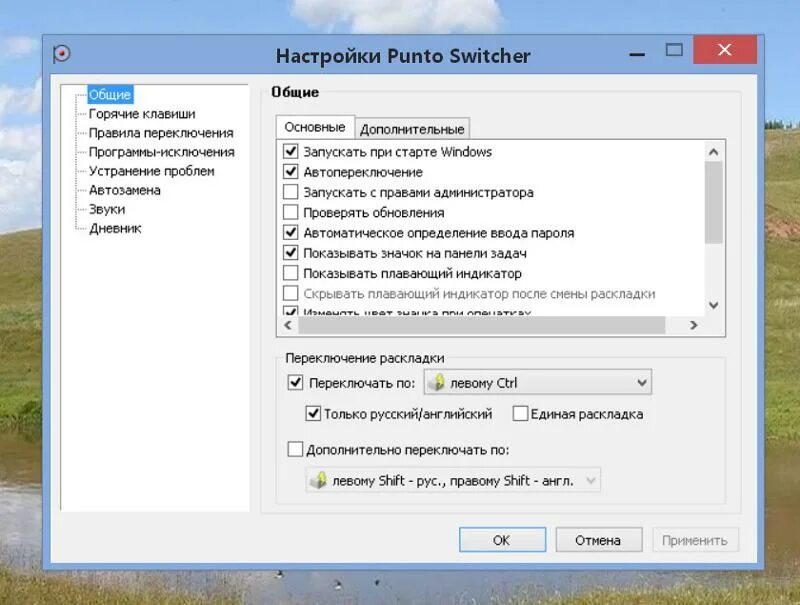Uncheck Показывать значок на панели задач
Image resolution: width=800 pixels, height=605 pixels.
click(290, 252)
